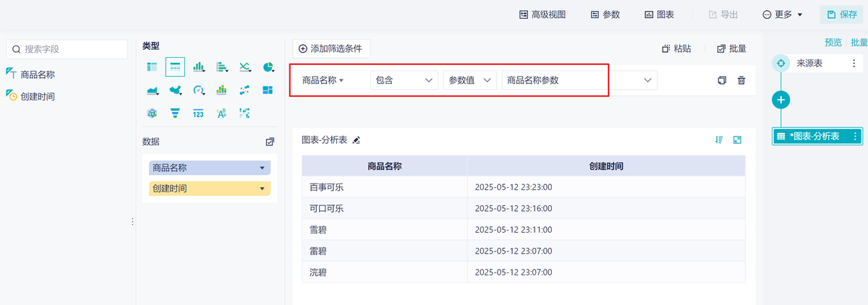This screenshot has height=305, width=868.
Task: Click the 商品名称 column header
Action: (x=385, y=166)
